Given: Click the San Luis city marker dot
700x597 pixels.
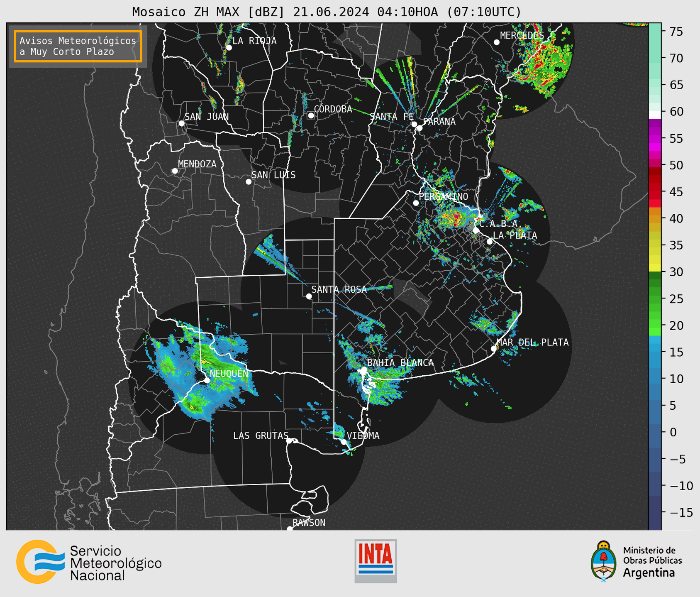Looking at the screenshot, I should pyautogui.click(x=249, y=182).
